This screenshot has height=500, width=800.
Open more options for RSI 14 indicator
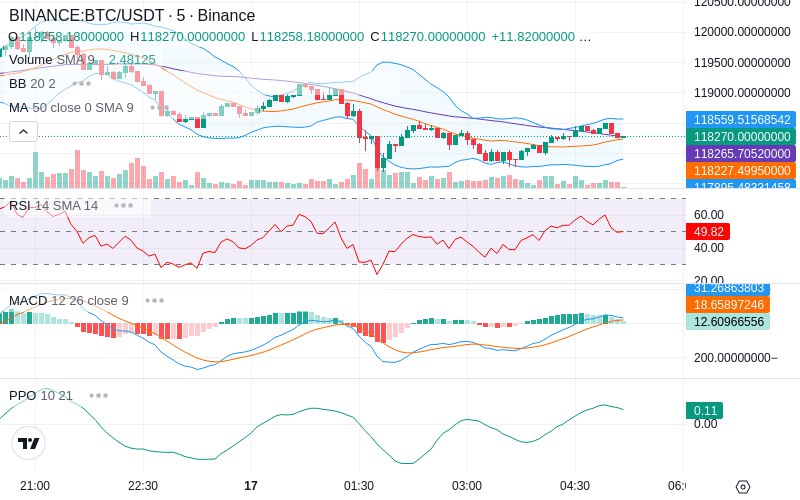(123, 206)
